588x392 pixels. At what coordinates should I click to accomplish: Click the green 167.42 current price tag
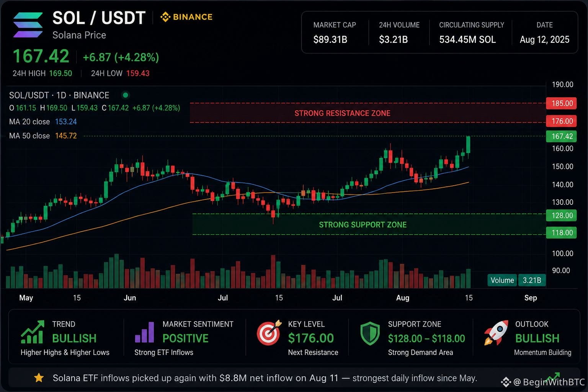[562, 136]
